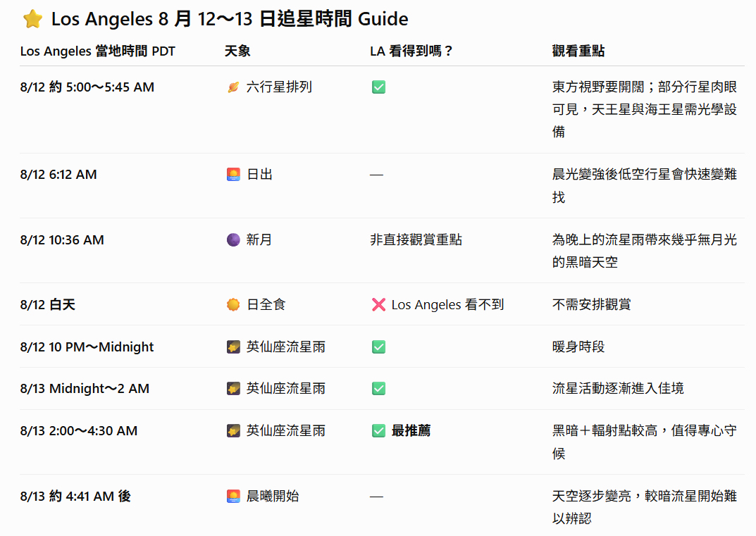
Task: Click the sunrise icon beside 晨曦開始
Action: (x=233, y=496)
